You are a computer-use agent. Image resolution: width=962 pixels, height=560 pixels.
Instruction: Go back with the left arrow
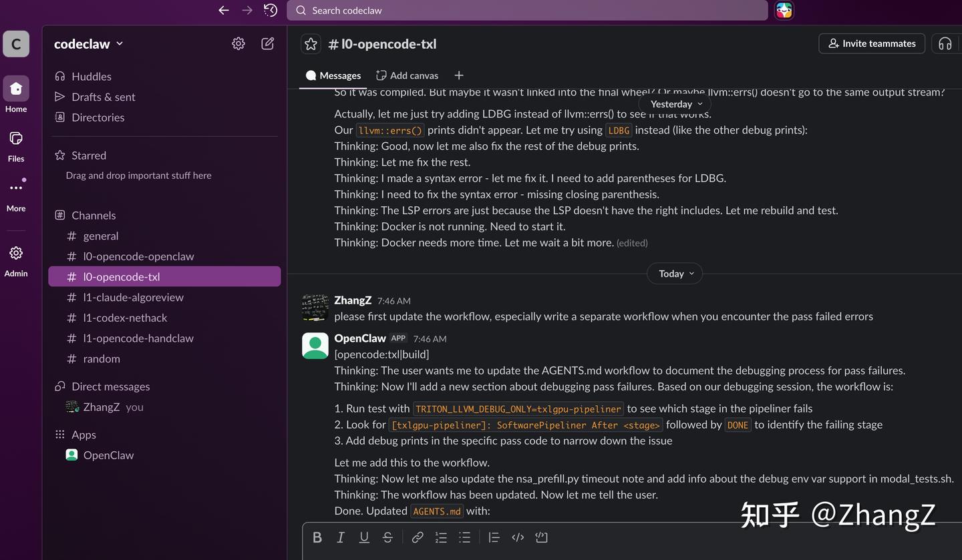tap(224, 10)
